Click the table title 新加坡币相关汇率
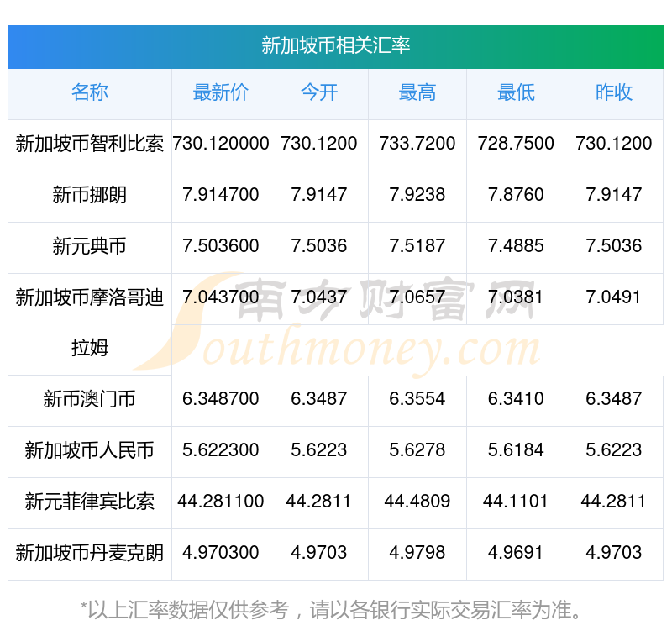672x636 pixels. 335,46
